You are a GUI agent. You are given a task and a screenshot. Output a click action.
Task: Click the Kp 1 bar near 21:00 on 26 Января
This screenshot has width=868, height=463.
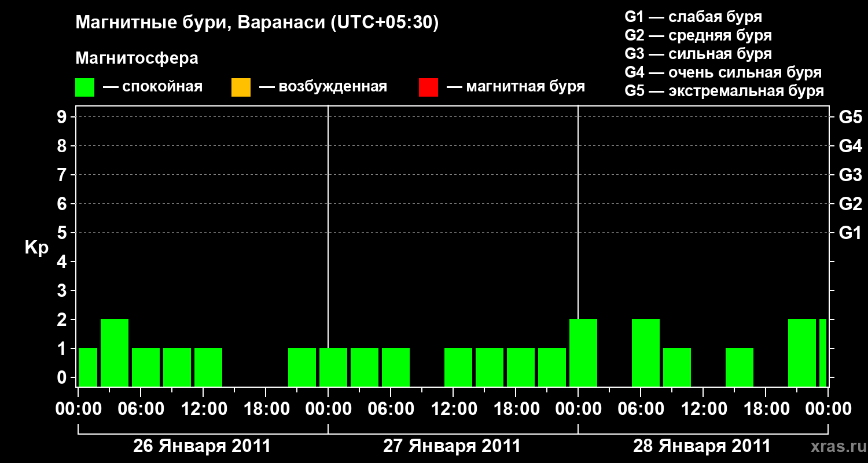pyautogui.click(x=302, y=367)
